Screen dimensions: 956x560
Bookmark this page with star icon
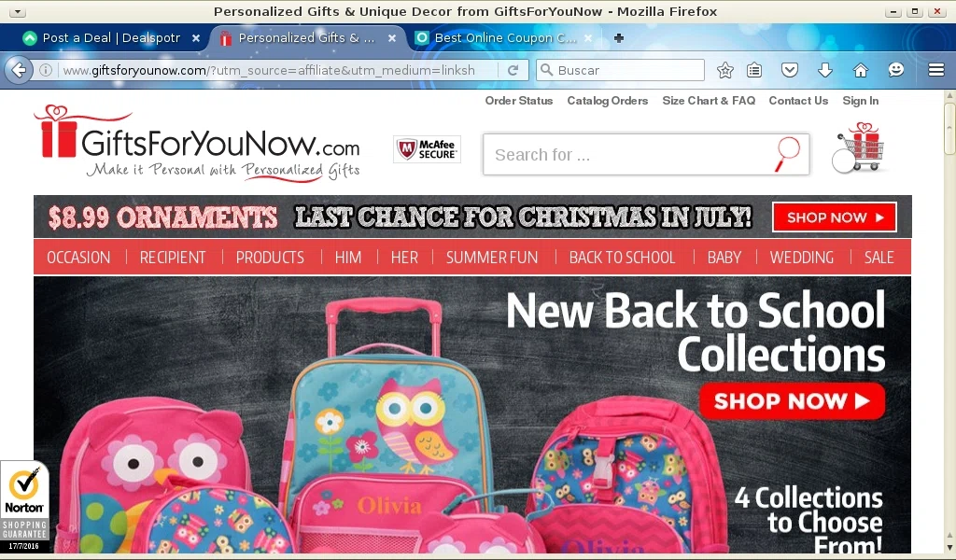pyautogui.click(x=724, y=70)
